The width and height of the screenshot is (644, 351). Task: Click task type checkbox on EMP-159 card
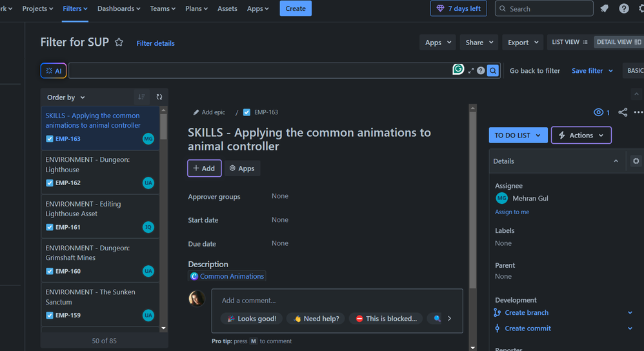50,316
